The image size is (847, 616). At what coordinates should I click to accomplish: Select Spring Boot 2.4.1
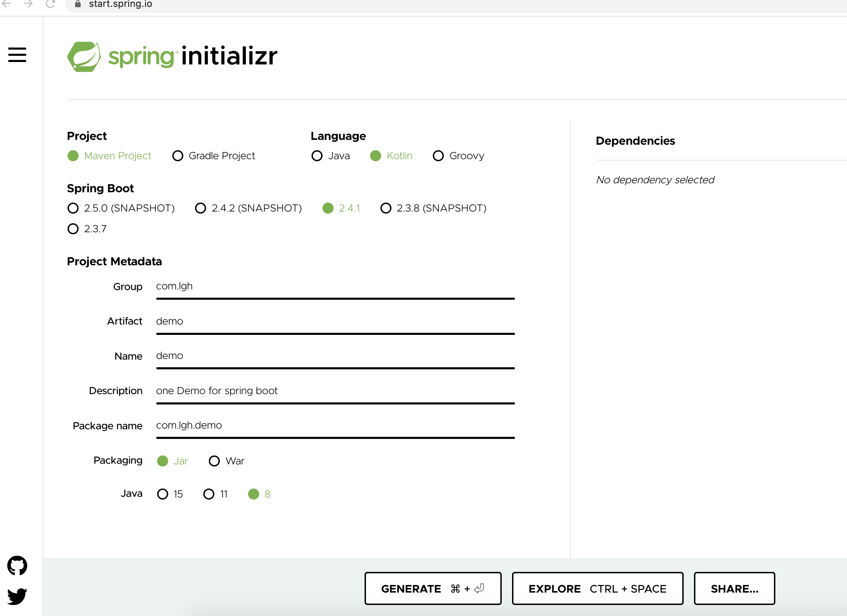pyautogui.click(x=341, y=208)
